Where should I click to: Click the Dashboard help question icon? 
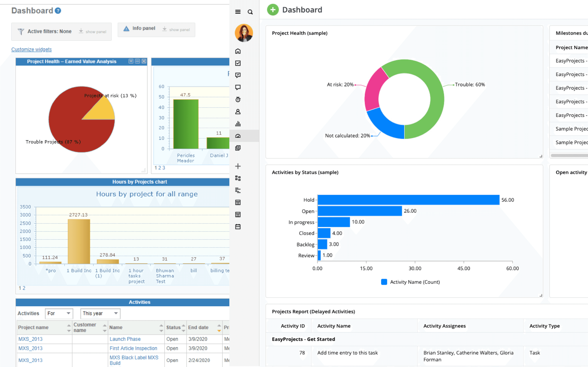(58, 11)
